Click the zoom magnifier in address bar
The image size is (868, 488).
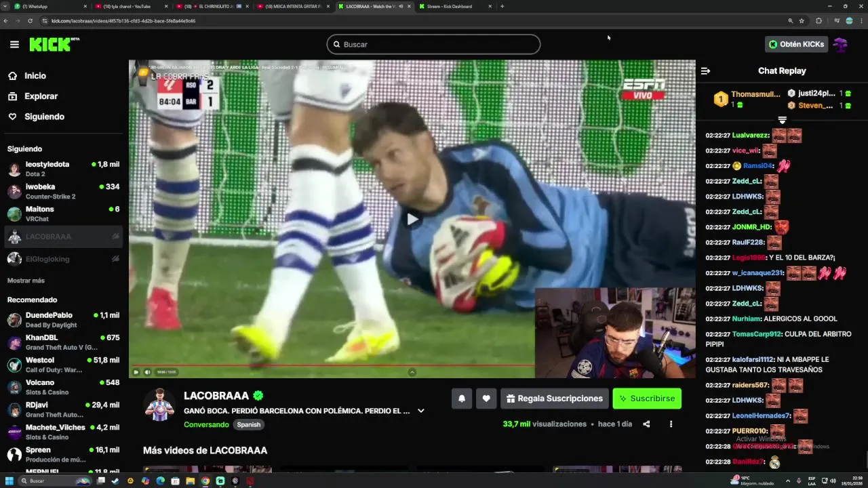(x=791, y=21)
